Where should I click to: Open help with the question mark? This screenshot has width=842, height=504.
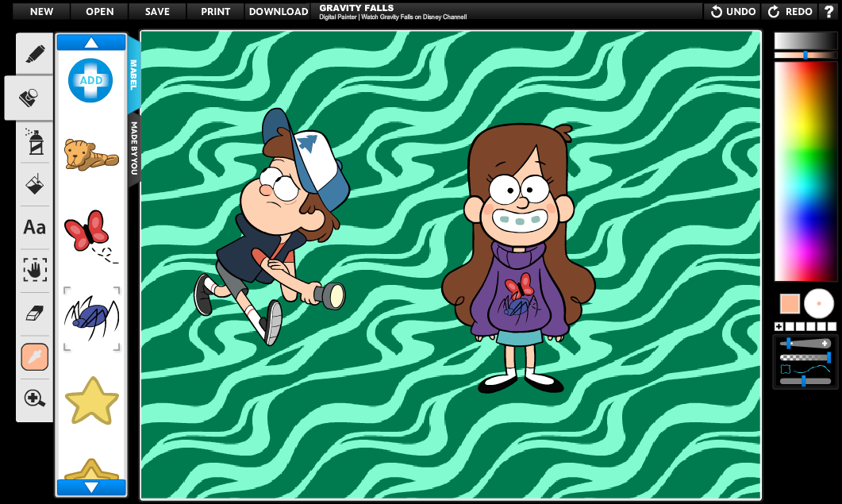(829, 11)
